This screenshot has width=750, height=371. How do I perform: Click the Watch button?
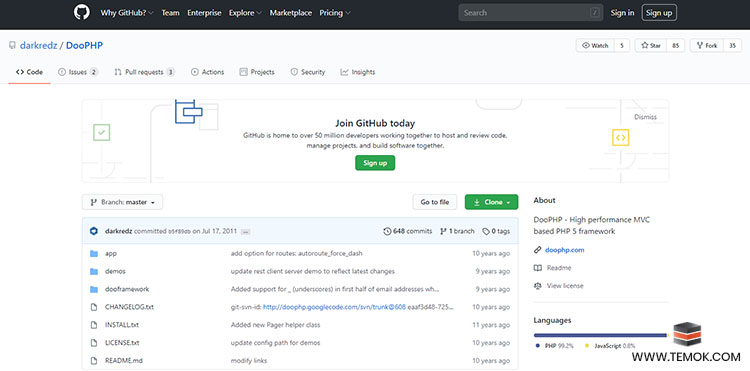[595, 45]
